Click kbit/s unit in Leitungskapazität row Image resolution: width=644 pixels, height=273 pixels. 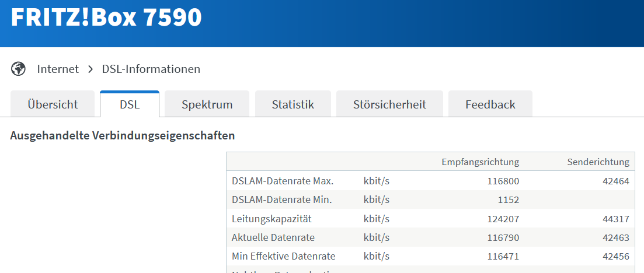pyautogui.click(x=377, y=219)
